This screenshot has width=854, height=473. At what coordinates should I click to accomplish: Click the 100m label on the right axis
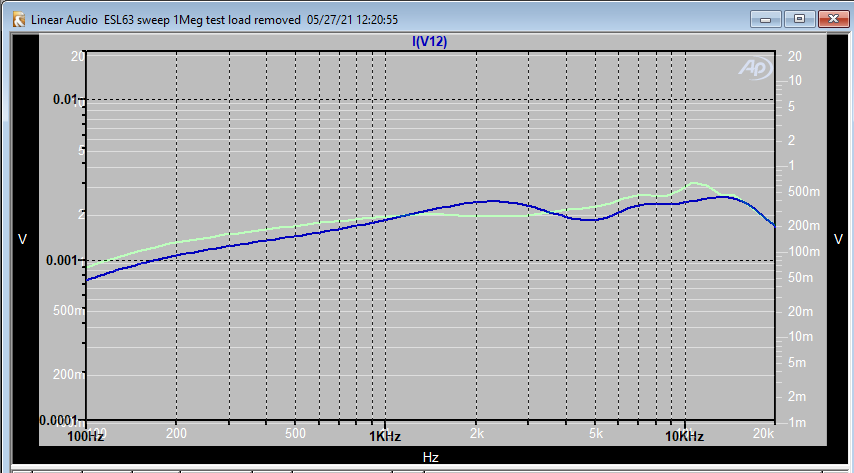(804, 252)
